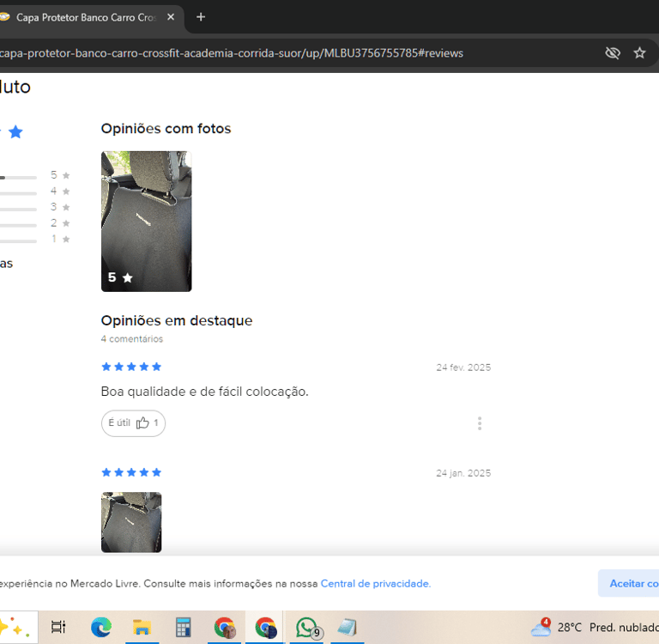Bookmark this page with star icon
Image resolution: width=659 pixels, height=644 pixels.
[x=639, y=53]
